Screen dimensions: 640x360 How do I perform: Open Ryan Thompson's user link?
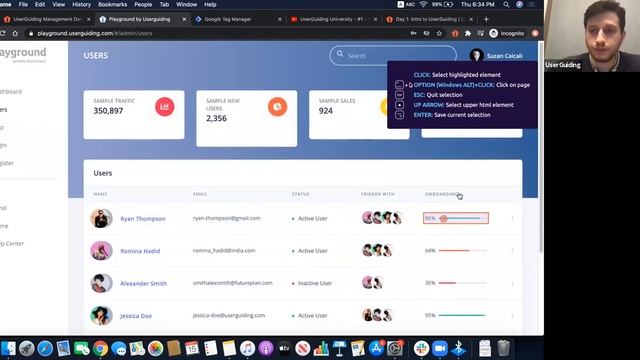pyautogui.click(x=143, y=219)
